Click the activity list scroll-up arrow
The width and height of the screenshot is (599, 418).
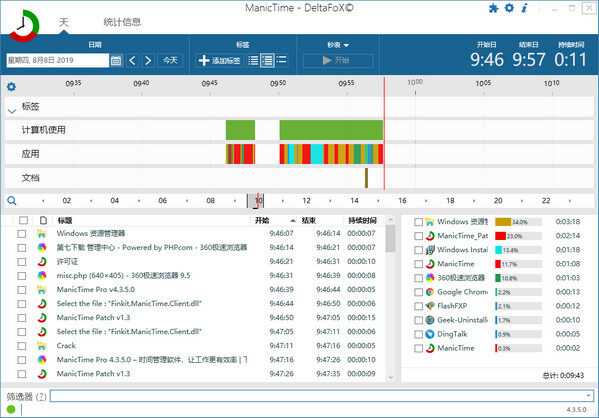click(x=390, y=220)
